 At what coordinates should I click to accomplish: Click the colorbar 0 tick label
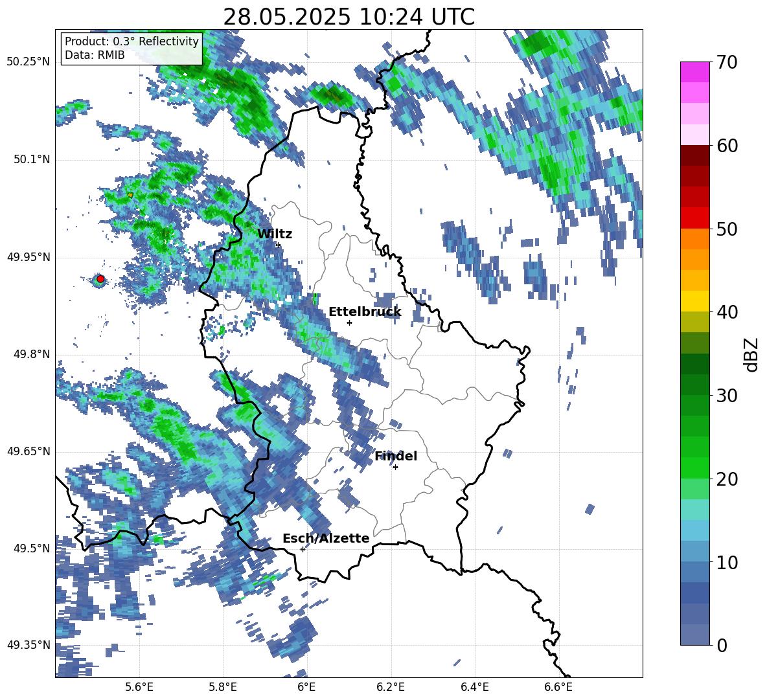pyautogui.click(x=722, y=645)
